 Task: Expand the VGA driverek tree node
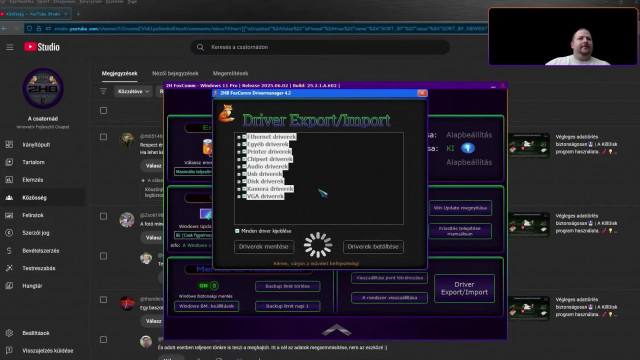point(239,197)
